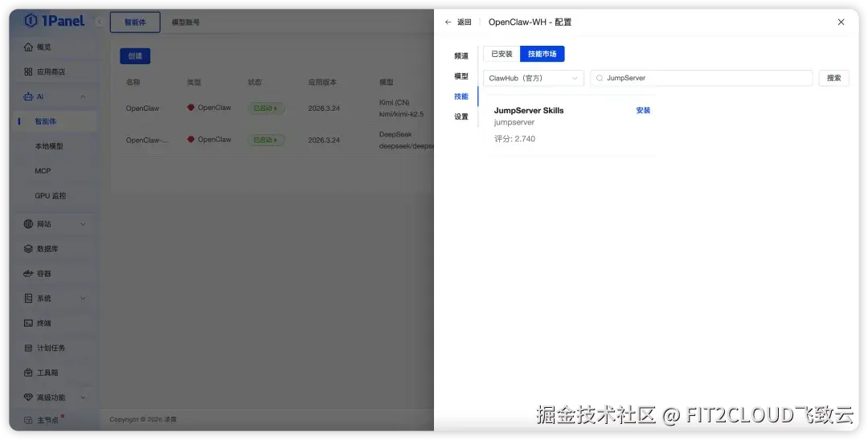This screenshot has width=868, height=440.
Task: Click the DeepSeek model cell
Action: pyautogui.click(x=407, y=141)
